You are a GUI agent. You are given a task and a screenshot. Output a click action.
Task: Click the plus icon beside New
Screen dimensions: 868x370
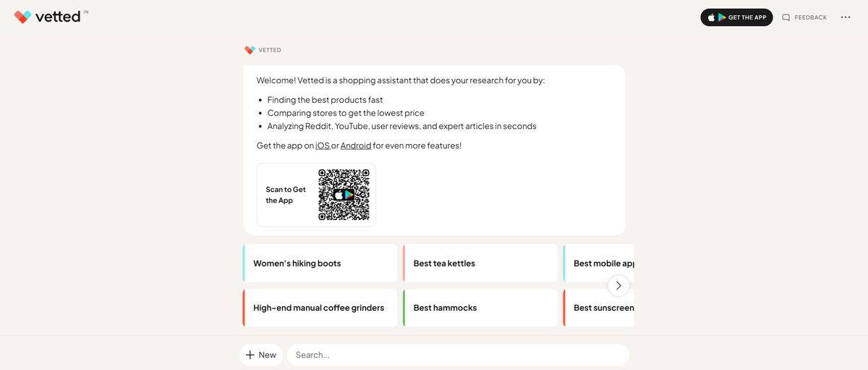(x=250, y=355)
